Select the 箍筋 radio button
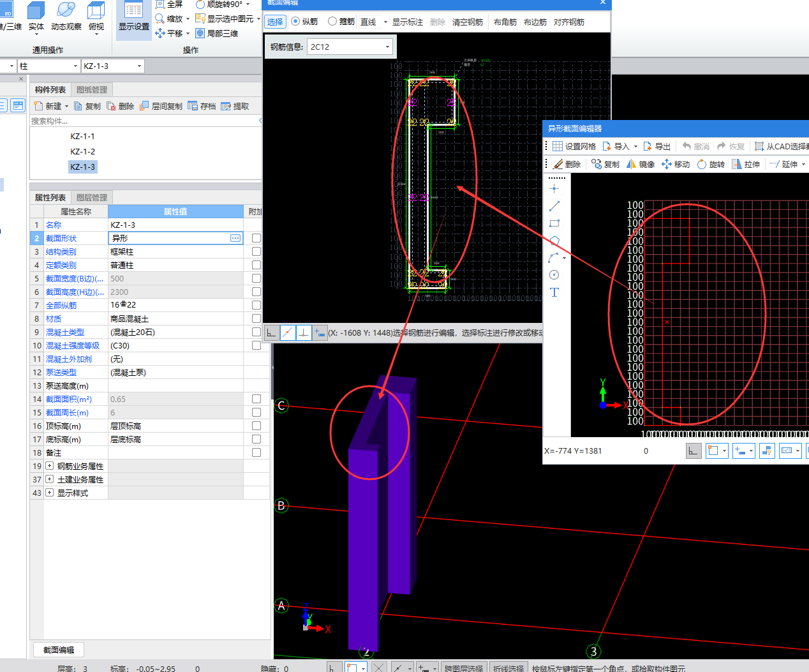Viewport: 809px width, 672px height. coord(332,22)
